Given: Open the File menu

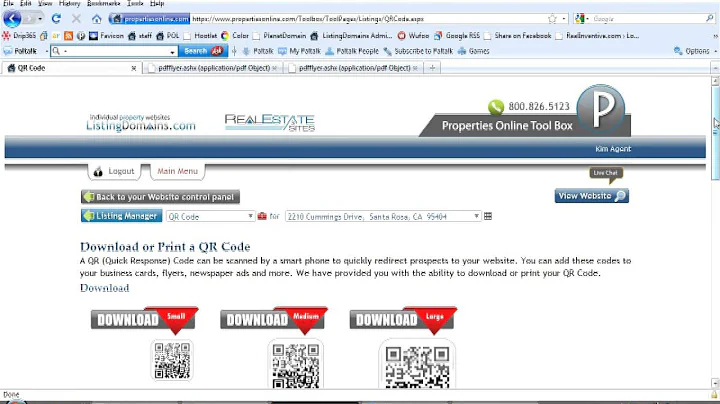Looking at the screenshot, I should pos(8,4).
